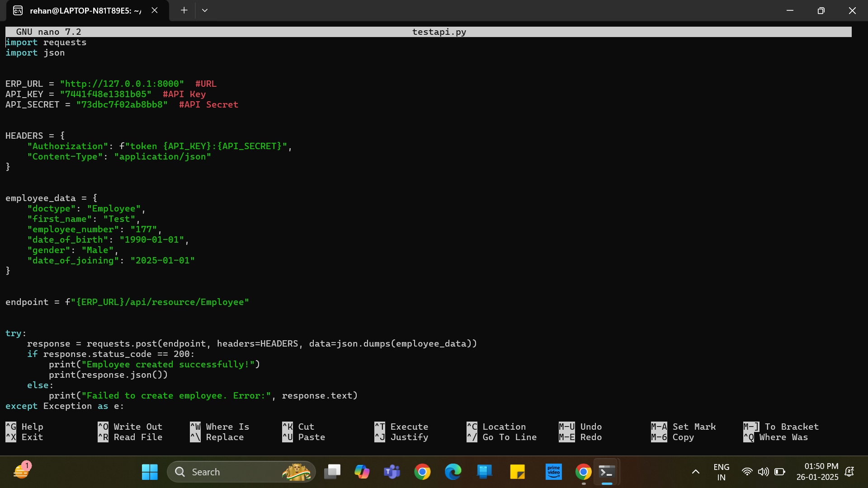Open the calendar by clicking the clock
868x488 pixels.
[x=818, y=471]
